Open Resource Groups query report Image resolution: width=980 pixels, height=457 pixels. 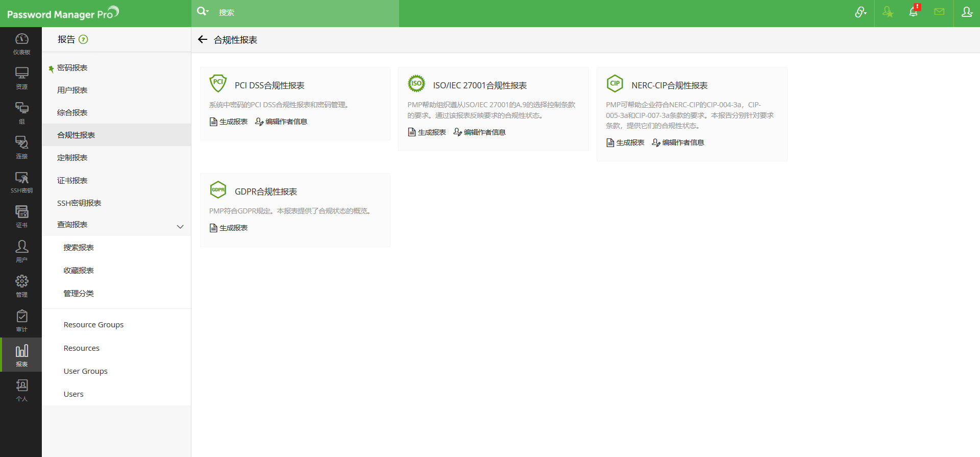click(x=93, y=325)
